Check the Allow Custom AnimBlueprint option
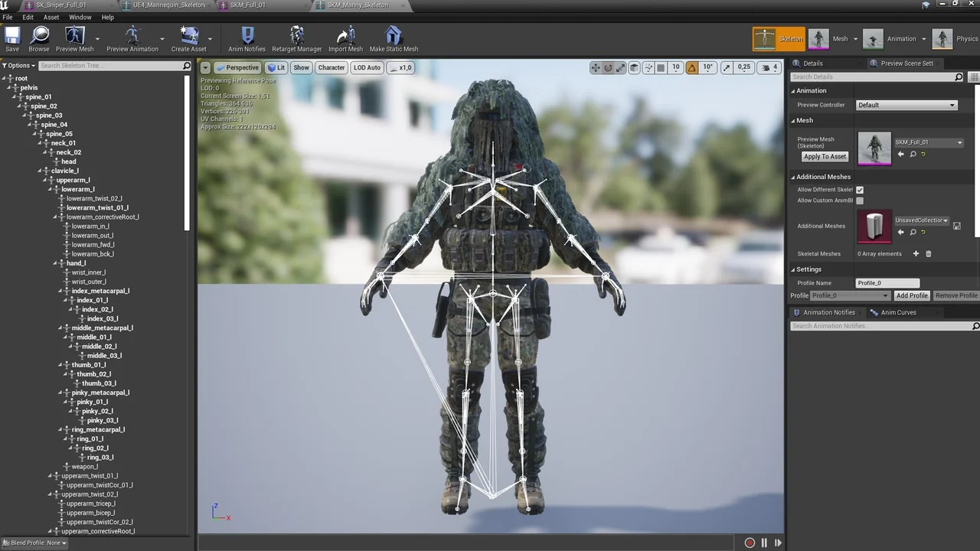Viewport: 980px width, 551px height. pyautogui.click(x=859, y=200)
